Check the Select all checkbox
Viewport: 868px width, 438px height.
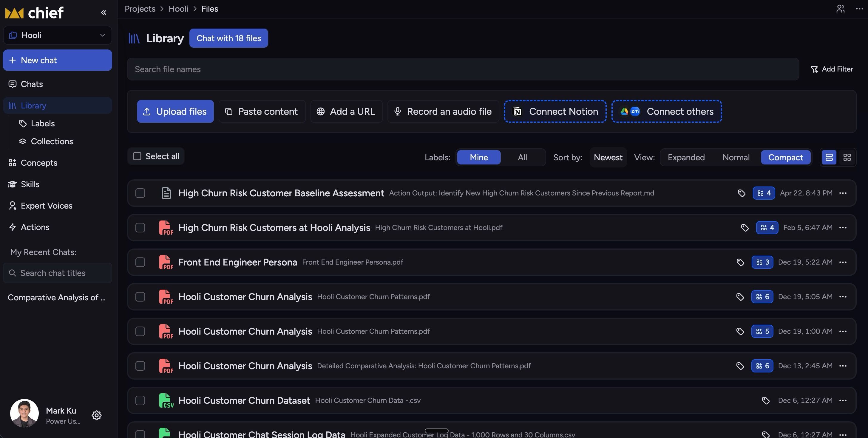137,156
